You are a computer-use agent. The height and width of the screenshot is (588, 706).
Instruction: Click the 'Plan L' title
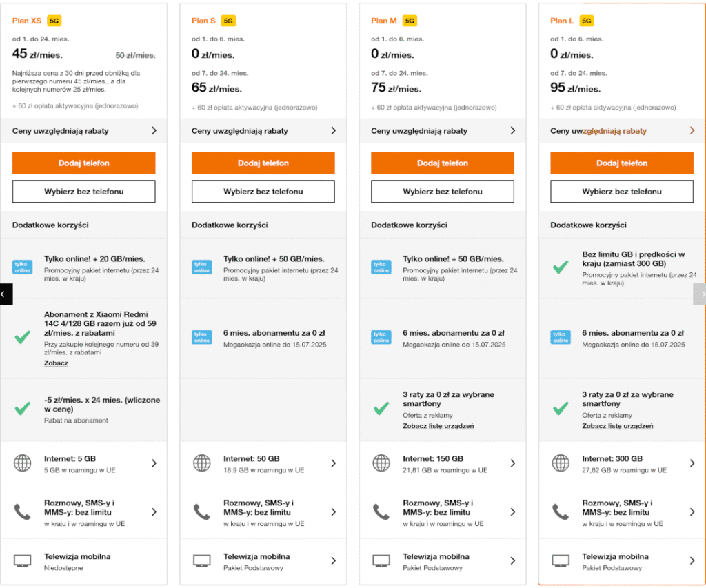point(562,21)
